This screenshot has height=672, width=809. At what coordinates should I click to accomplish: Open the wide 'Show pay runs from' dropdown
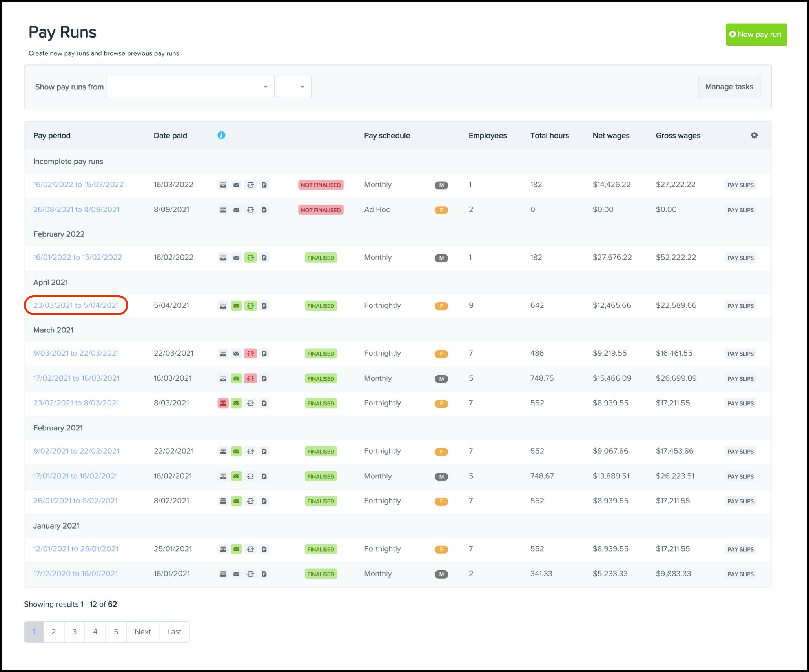(190, 87)
